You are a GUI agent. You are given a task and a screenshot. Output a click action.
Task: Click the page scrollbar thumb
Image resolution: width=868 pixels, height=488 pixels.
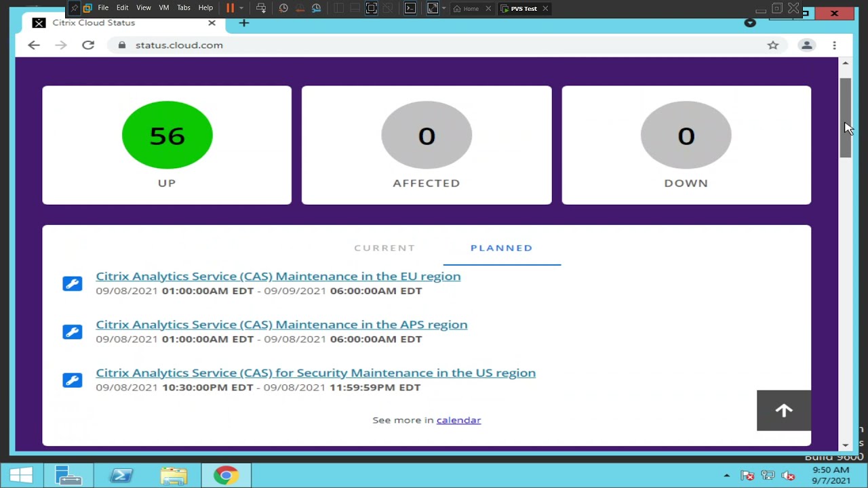click(845, 118)
